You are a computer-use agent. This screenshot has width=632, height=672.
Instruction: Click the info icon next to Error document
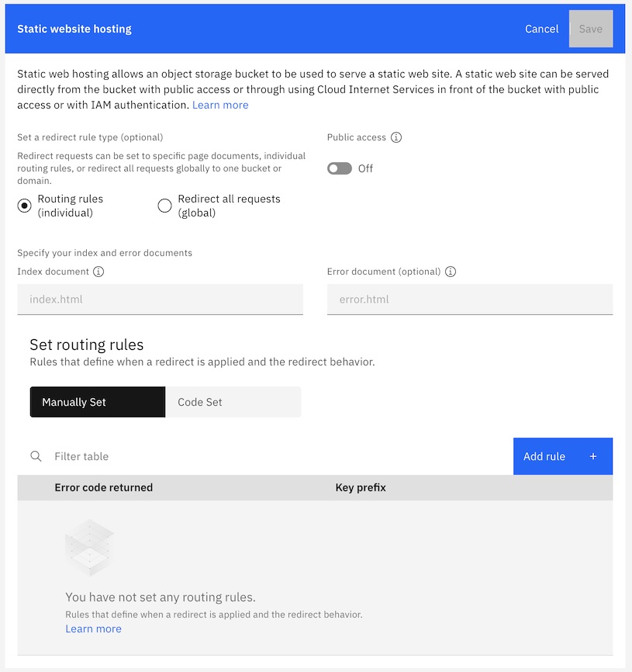point(451,272)
